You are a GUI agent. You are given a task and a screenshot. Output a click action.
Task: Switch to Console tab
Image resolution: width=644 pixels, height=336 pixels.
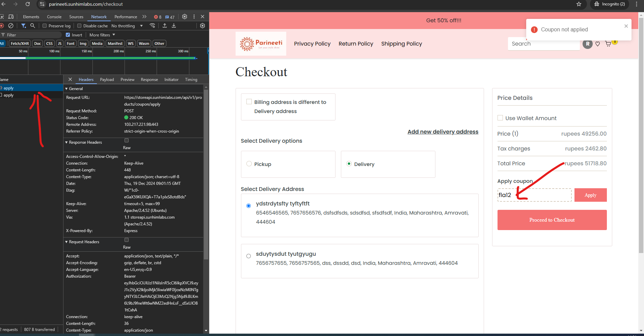(54, 17)
